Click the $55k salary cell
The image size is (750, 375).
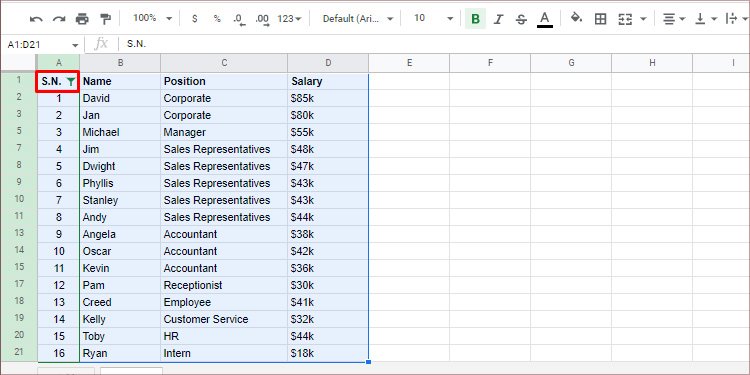[x=328, y=132]
